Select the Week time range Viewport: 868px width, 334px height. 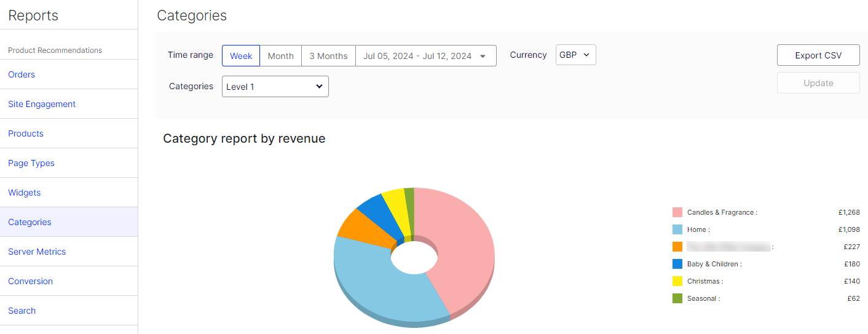pyautogui.click(x=241, y=56)
